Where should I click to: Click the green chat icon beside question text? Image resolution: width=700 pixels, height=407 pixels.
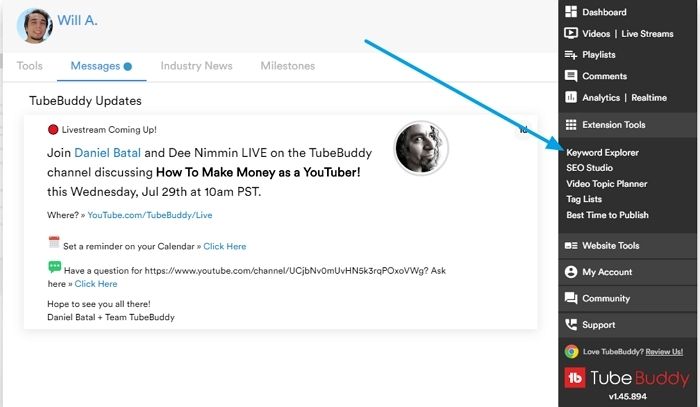pos(54,267)
